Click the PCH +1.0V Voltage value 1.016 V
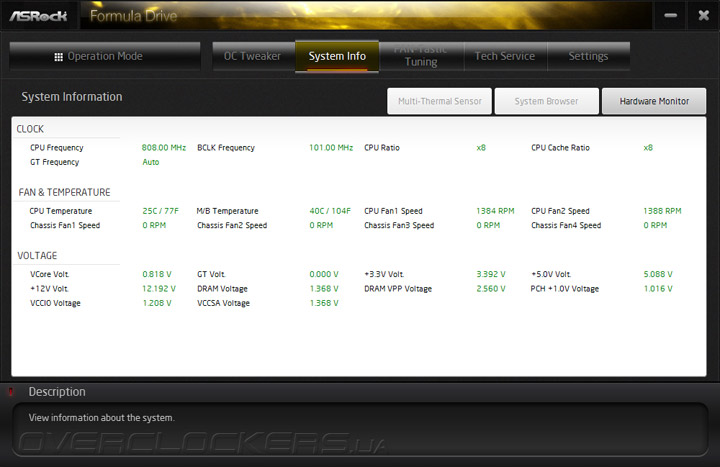720x467 pixels. coord(658,289)
